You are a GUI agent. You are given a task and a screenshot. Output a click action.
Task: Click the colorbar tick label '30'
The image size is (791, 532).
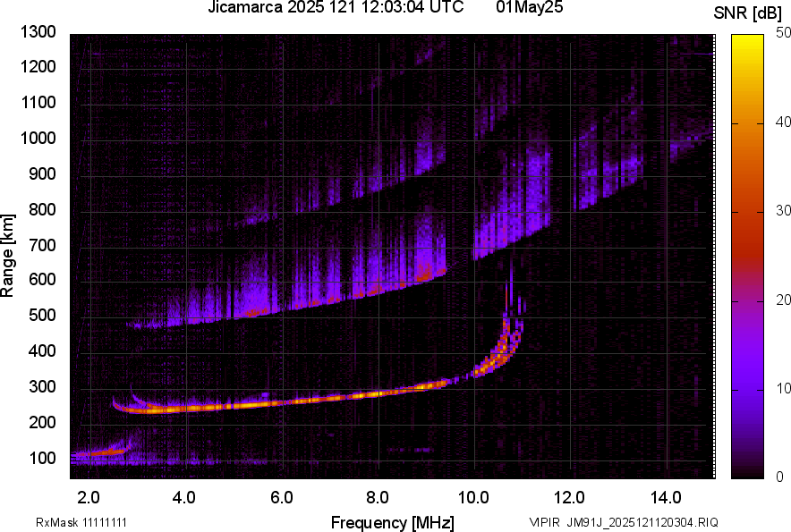(783, 211)
